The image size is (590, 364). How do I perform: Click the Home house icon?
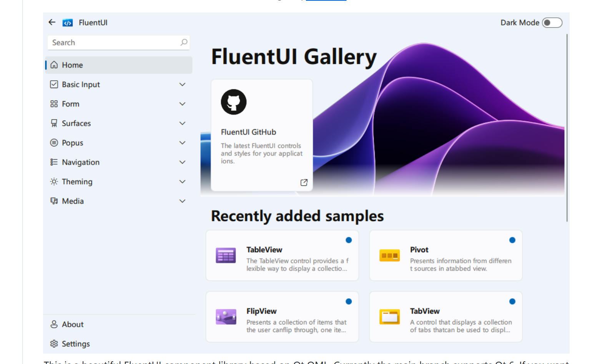pos(54,65)
